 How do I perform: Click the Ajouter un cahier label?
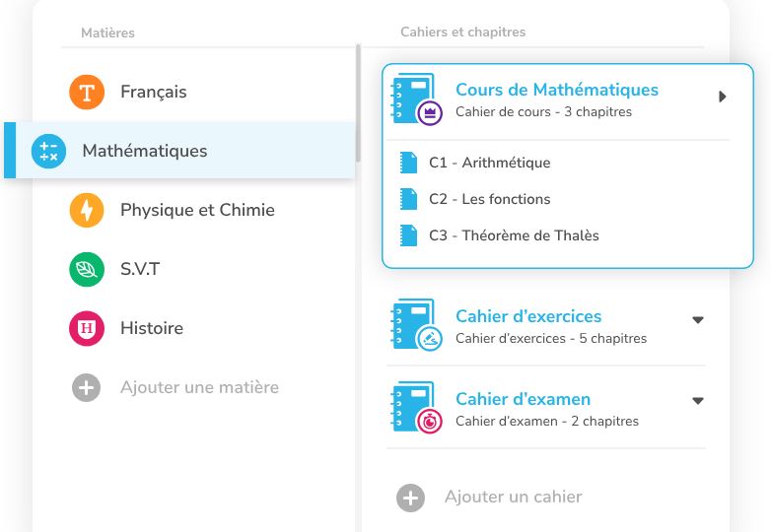(513, 498)
